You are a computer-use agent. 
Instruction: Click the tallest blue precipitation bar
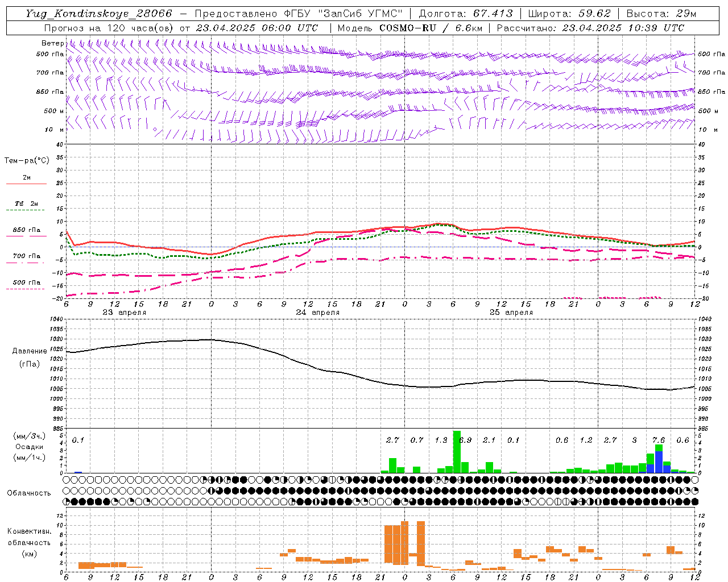point(659,462)
